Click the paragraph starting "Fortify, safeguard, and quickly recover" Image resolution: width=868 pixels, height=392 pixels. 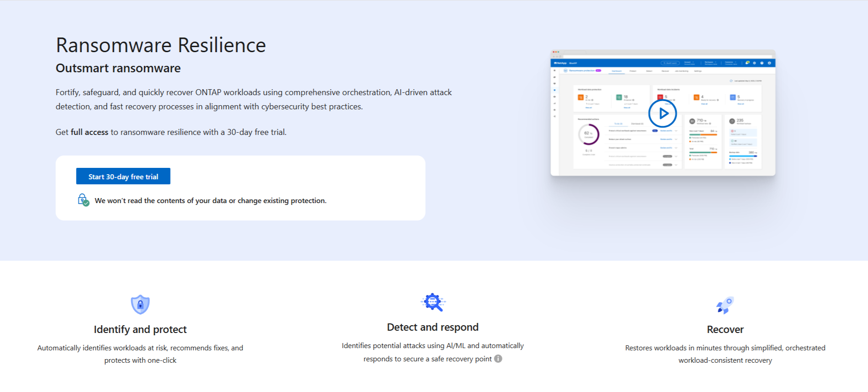pos(254,99)
